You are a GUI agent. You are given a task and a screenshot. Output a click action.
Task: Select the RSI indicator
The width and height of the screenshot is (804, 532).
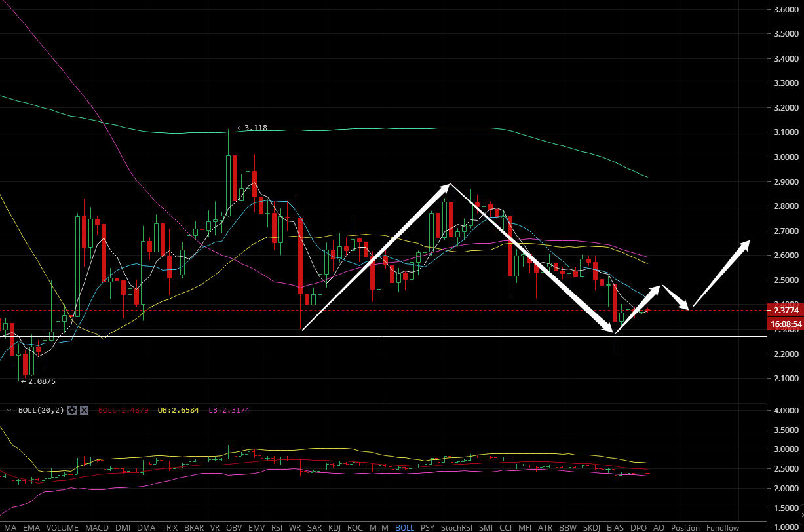pyautogui.click(x=277, y=527)
